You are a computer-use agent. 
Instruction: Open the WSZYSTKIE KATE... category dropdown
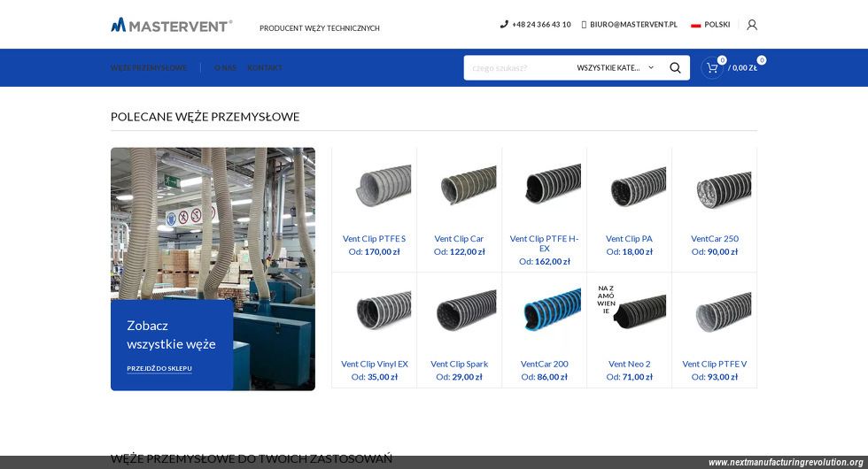click(x=615, y=67)
